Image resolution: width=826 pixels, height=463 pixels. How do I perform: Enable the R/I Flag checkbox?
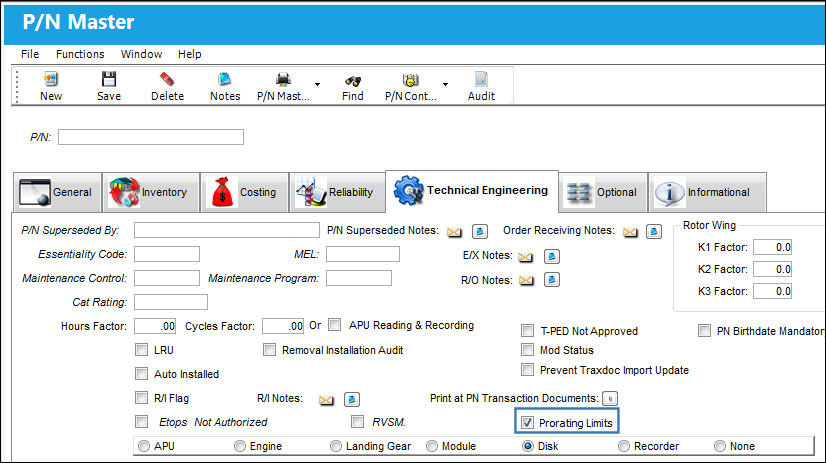(141, 397)
